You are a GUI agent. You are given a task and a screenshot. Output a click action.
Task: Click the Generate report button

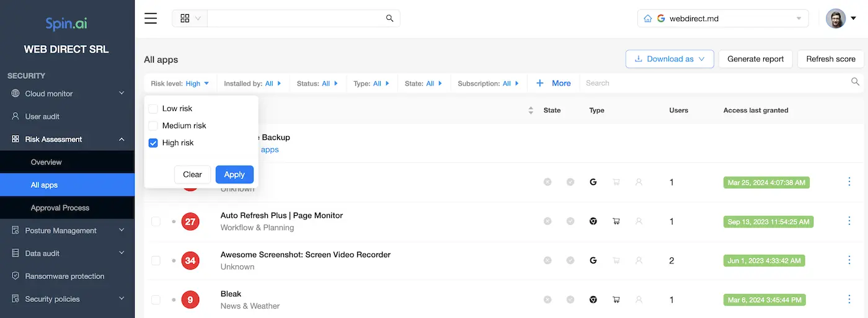755,59
